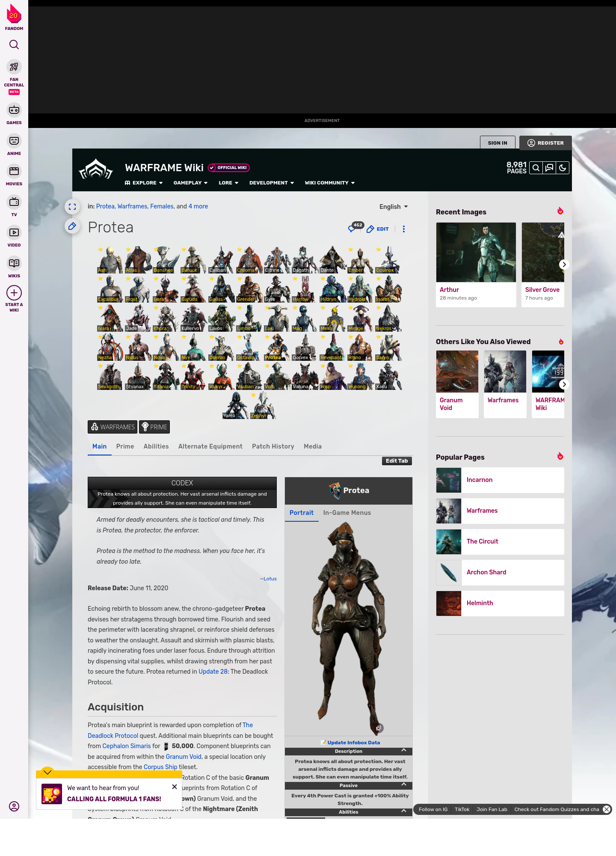Viewport: 616px width, 856px height.
Task: Select the Excalibur warframe icon
Action: click(110, 289)
